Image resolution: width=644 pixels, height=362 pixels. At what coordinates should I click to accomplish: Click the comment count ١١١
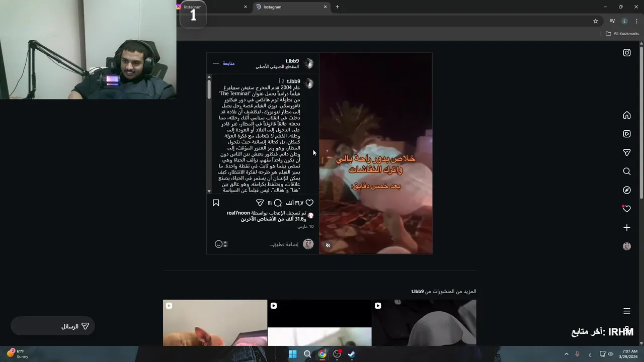[270, 203]
